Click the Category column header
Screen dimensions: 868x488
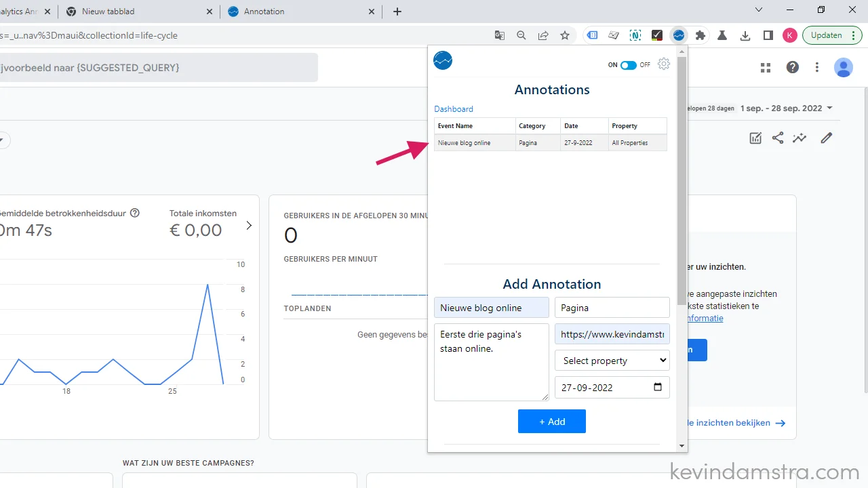538,126
